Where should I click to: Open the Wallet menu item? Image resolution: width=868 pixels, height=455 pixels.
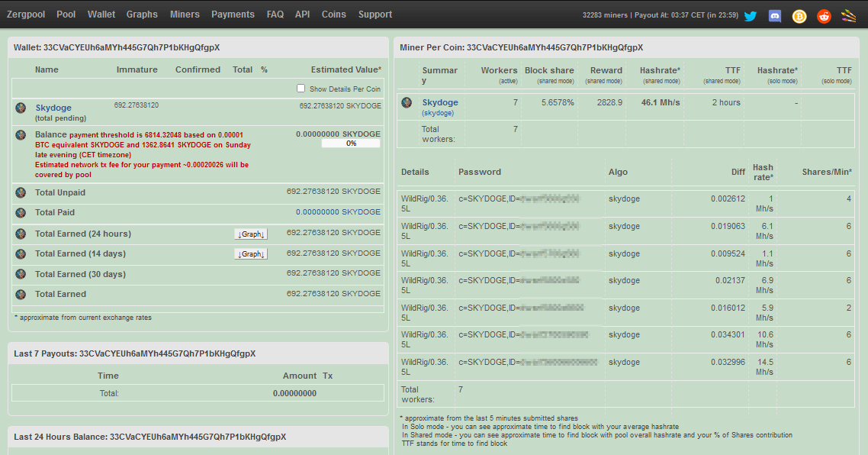pyautogui.click(x=101, y=15)
